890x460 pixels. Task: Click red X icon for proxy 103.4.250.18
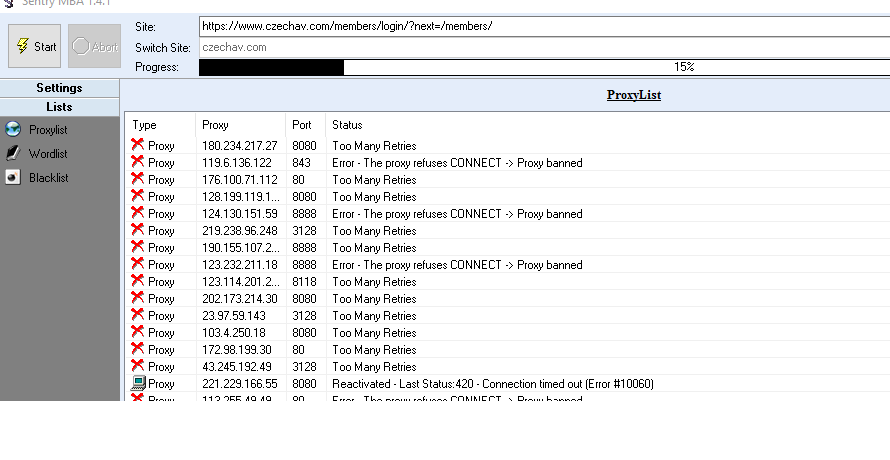tap(137, 332)
